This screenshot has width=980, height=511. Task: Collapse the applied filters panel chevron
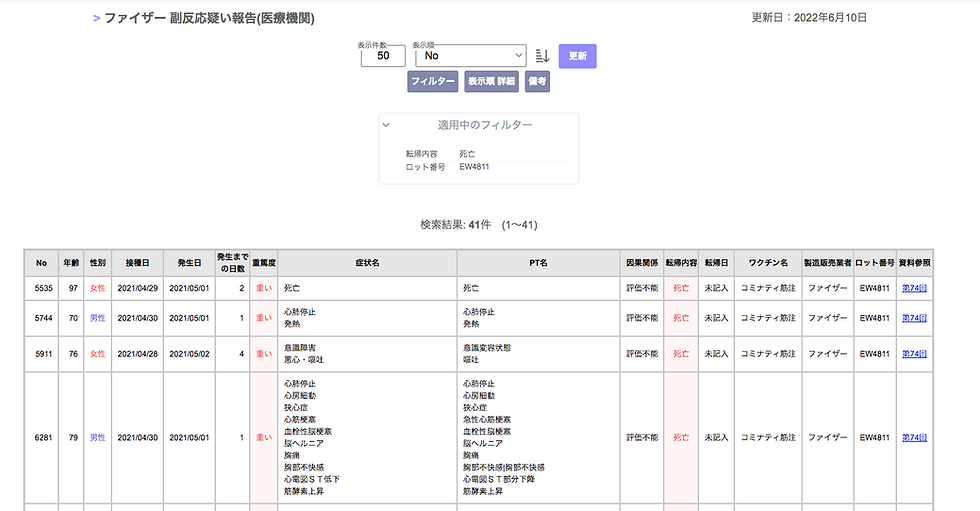386,125
